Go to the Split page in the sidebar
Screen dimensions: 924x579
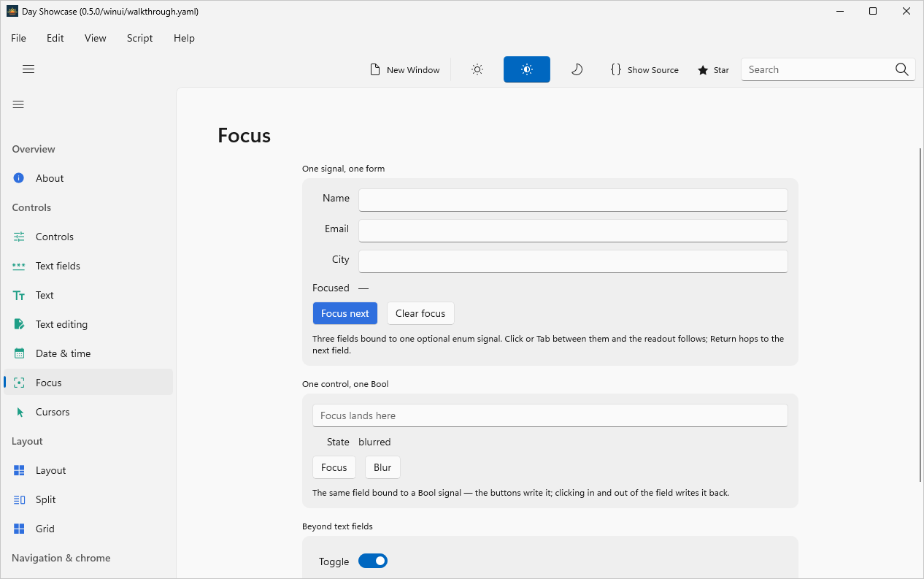(88, 499)
